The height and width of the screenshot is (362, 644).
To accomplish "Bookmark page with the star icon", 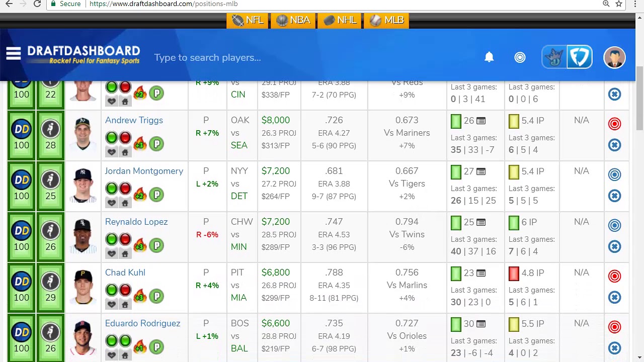I will click(619, 4).
